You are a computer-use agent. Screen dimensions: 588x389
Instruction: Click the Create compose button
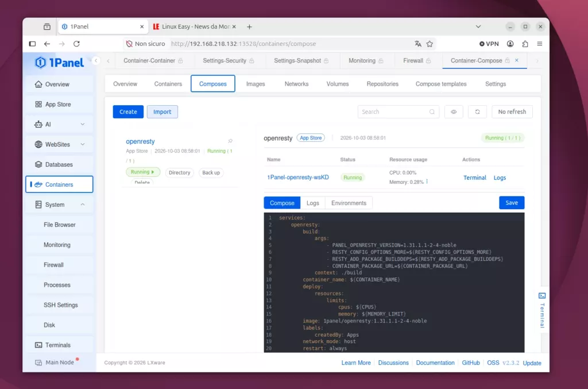click(x=128, y=112)
